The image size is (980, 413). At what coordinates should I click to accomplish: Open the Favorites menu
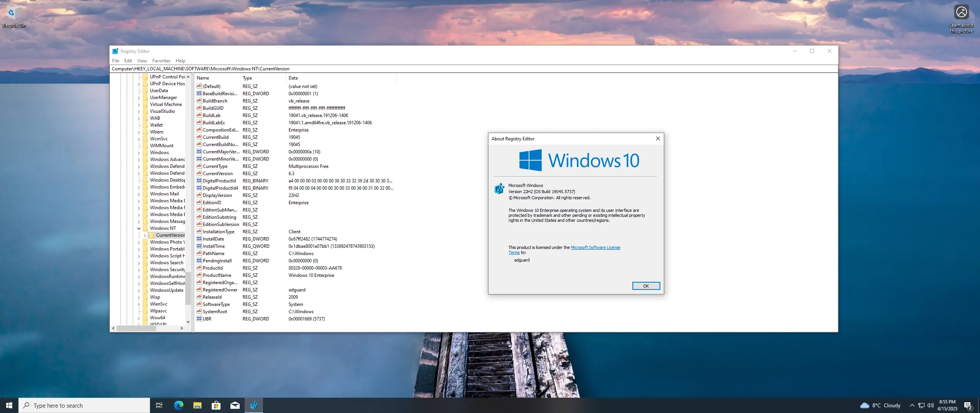coord(161,61)
